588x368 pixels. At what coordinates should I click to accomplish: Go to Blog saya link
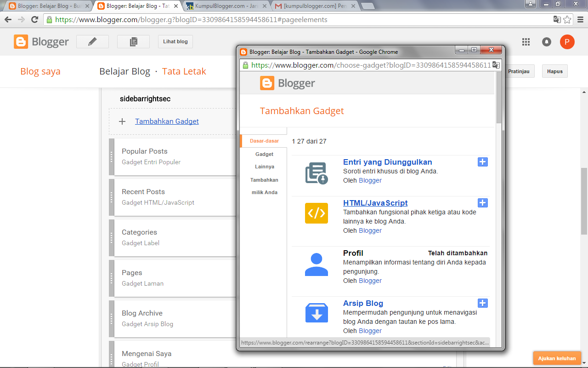click(40, 71)
